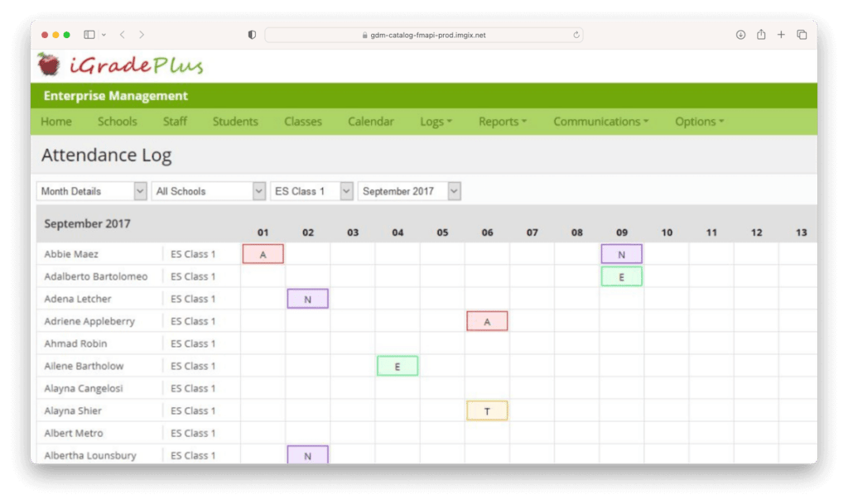Open the Month Details view dropdown

pyautogui.click(x=91, y=191)
